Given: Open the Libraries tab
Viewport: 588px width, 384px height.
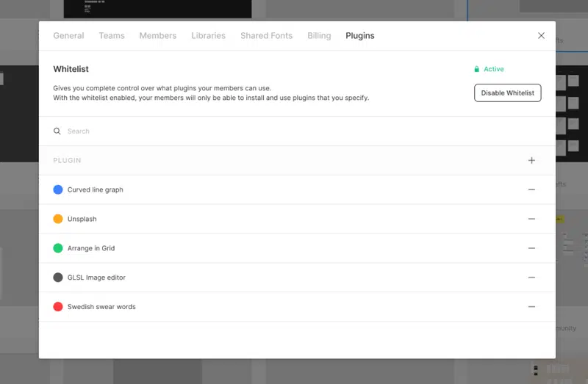Looking at the screenshot, I should 209,35.
